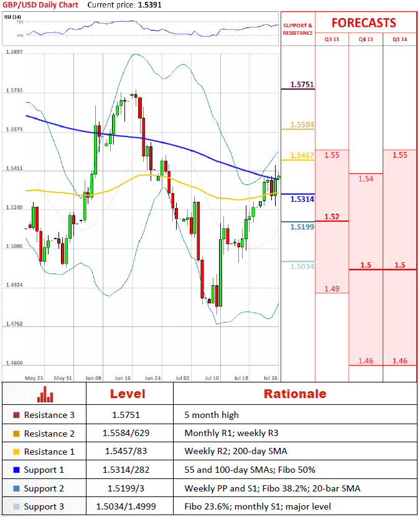Select the Q3 13 forecast column header

pos(332,39)
